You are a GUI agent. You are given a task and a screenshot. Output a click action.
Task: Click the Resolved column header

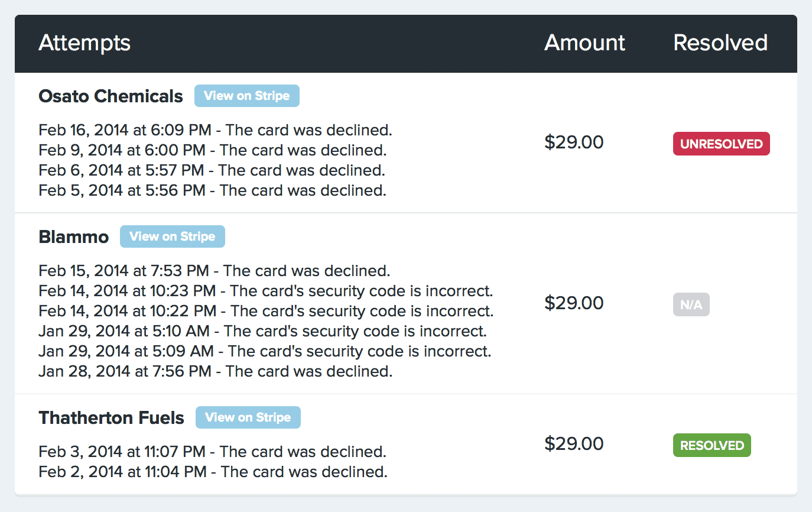(720, 43)
